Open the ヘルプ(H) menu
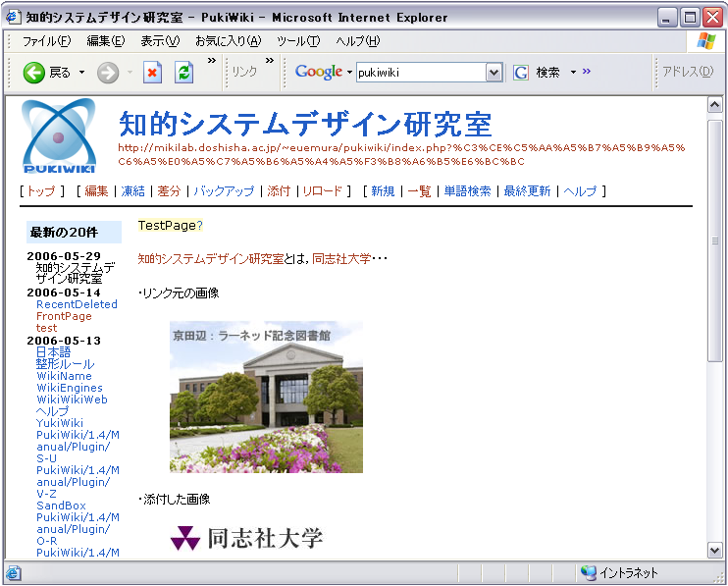728x586 pixels. tap(357, 41)
